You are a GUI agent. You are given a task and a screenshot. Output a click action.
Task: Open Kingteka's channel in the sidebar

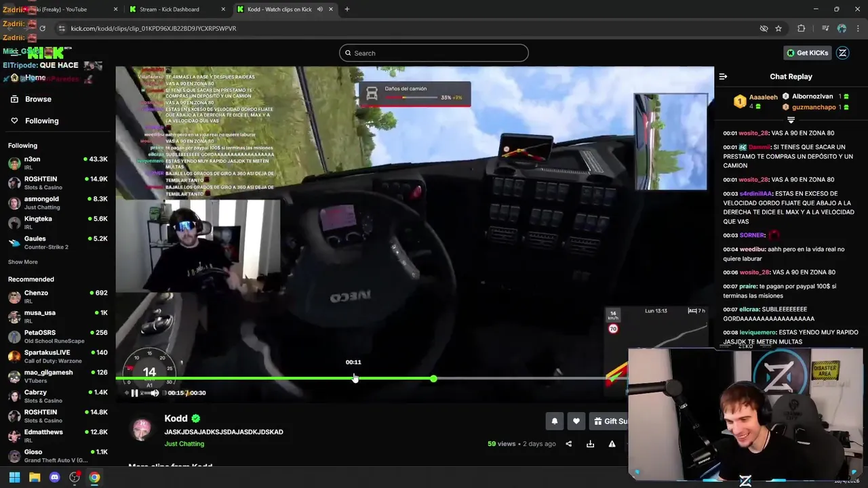tap(58, 223)
